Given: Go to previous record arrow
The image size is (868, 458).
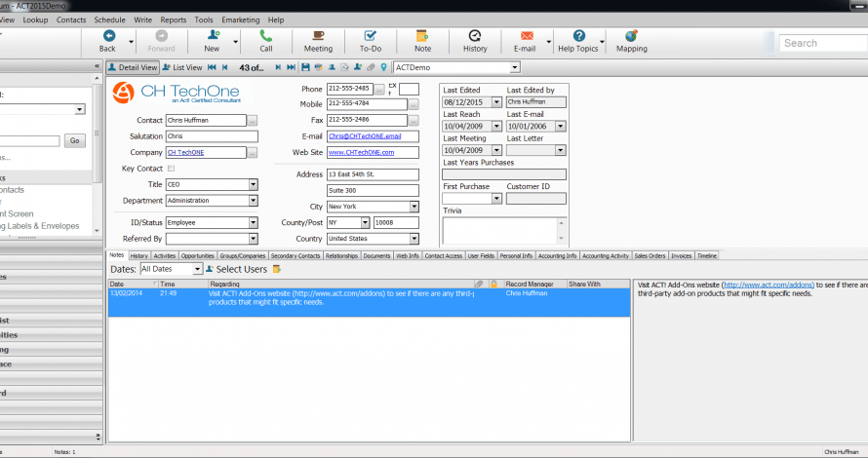Looking at the screenshot, I should [x=224, y=67].
